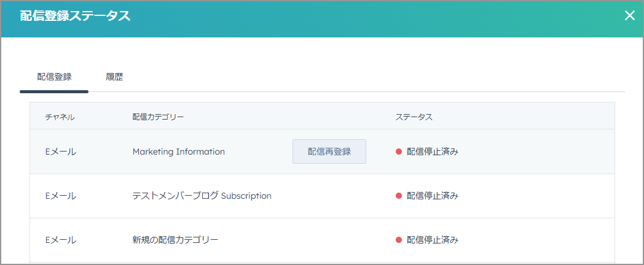
Task: Switch to the 履歴 tab
Action: click(114, 77)
